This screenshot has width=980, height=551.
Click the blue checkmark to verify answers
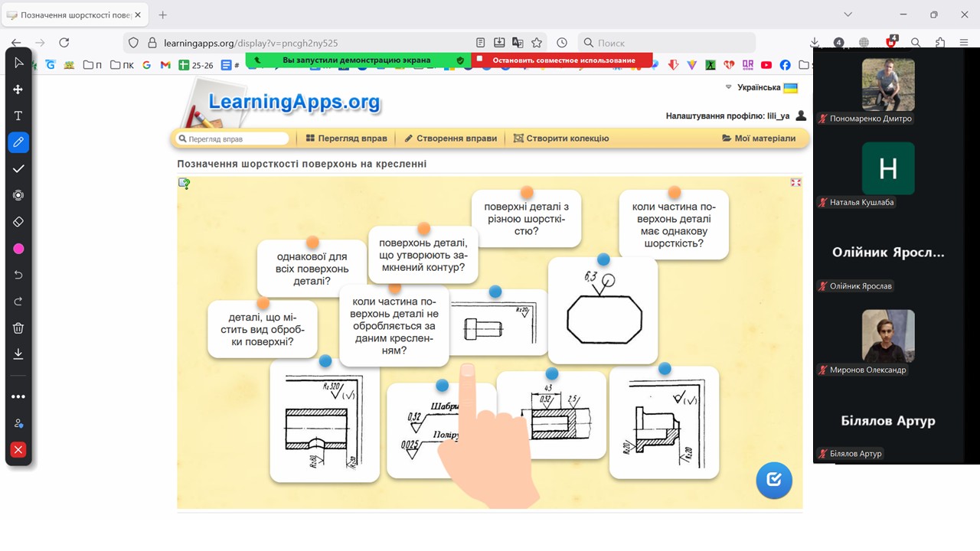pyautogui.click(x=773, y=480)
